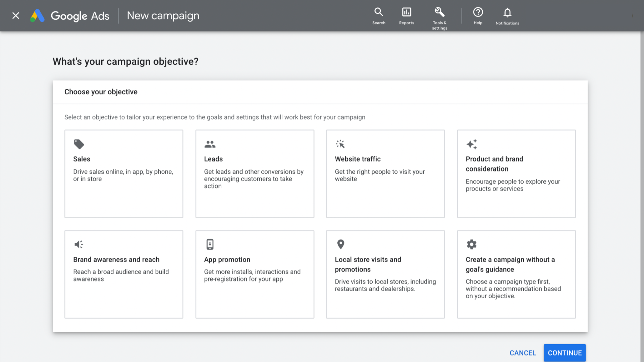Open the Notifications bell
Viewport: 644px width, 362px height.
[x=507, y=12]
